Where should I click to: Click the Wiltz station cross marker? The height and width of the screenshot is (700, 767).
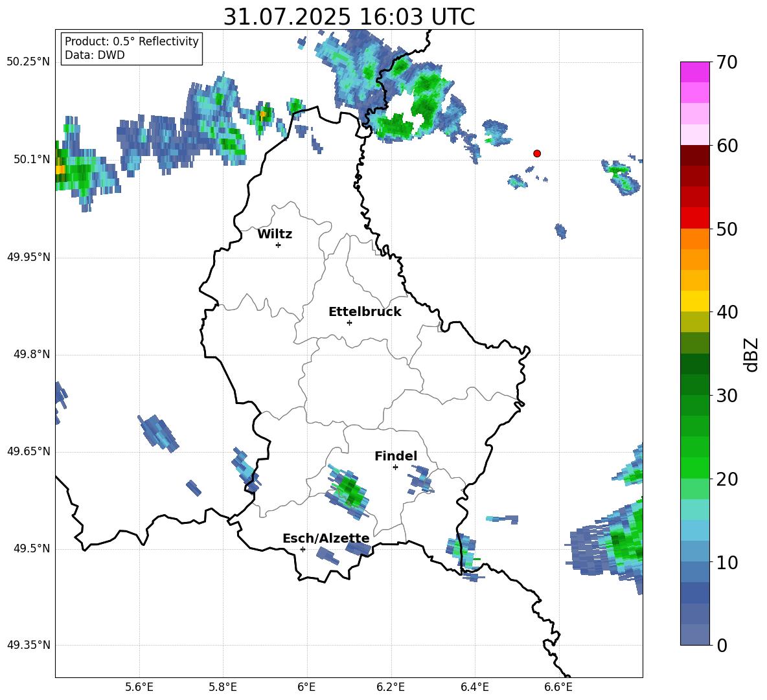click(279, 245)
